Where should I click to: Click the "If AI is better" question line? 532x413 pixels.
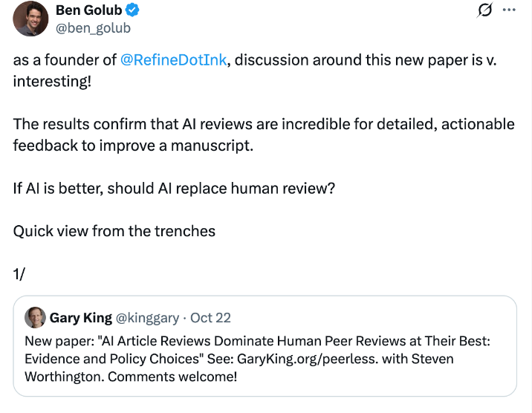174,188
